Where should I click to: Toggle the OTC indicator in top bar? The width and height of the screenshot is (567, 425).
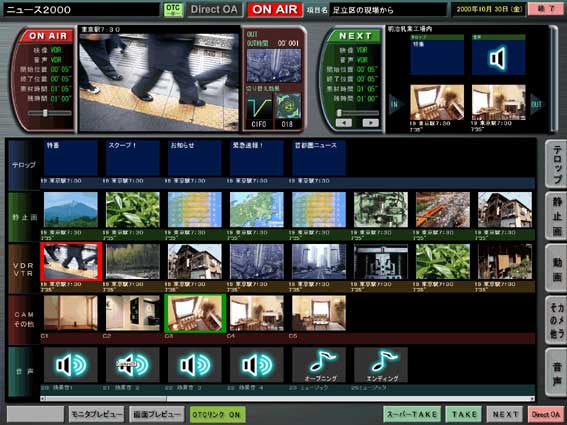173,9
